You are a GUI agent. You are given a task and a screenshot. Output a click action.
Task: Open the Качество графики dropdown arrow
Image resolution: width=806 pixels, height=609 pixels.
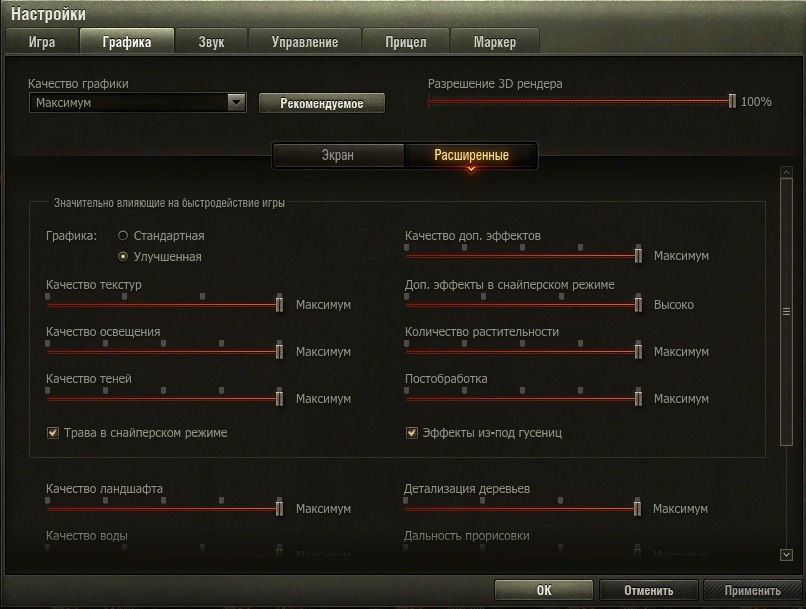236,102
